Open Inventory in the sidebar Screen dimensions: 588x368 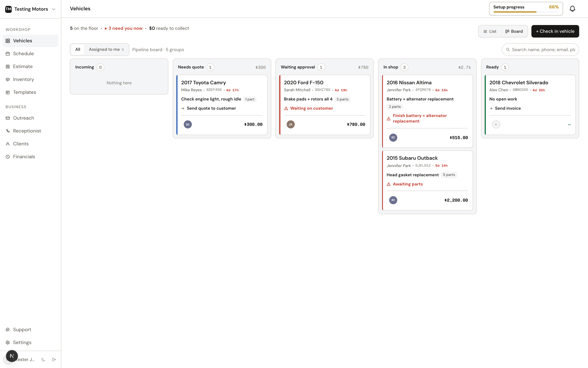click(x=30, y=79)
